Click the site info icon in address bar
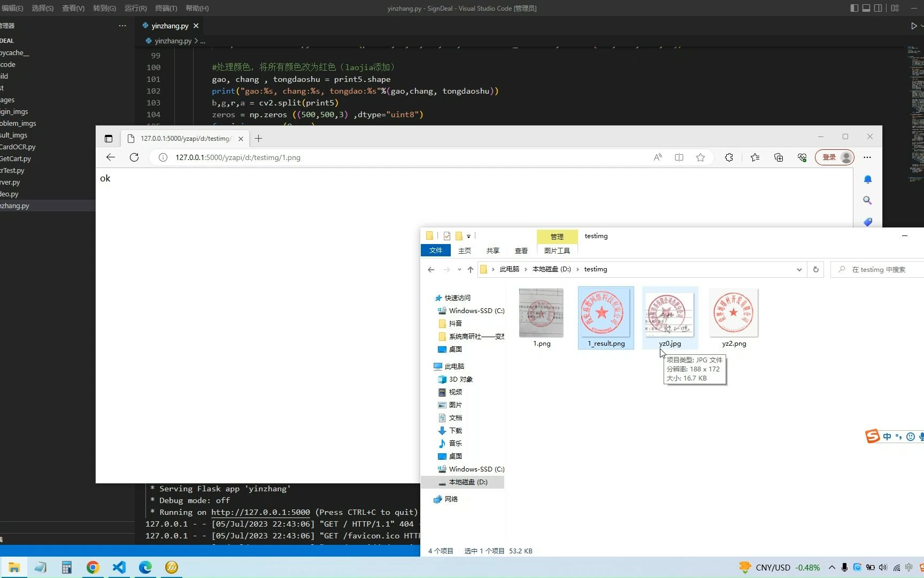 point(163,157)
